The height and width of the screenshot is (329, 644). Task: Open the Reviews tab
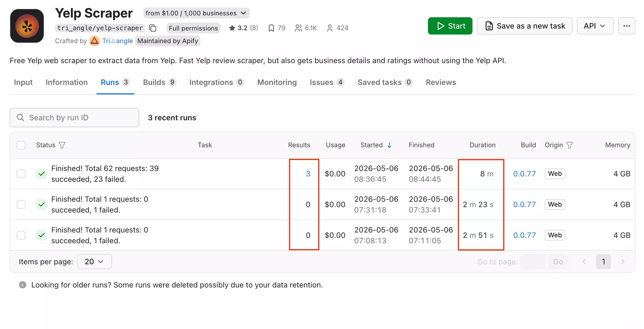(441, 82)
